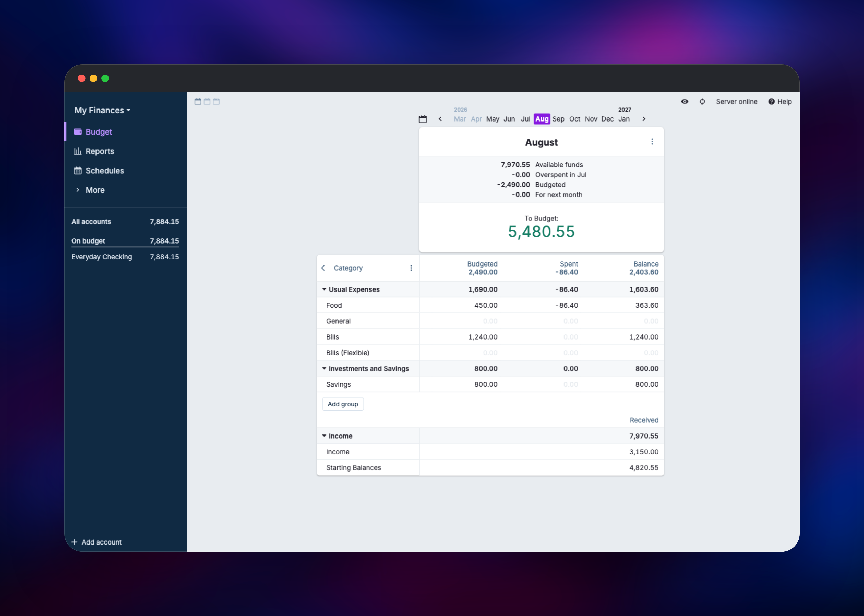The image size is (864, 616).
Task: Click Available funds 7,970.55 line
Action: pos(542,165)
